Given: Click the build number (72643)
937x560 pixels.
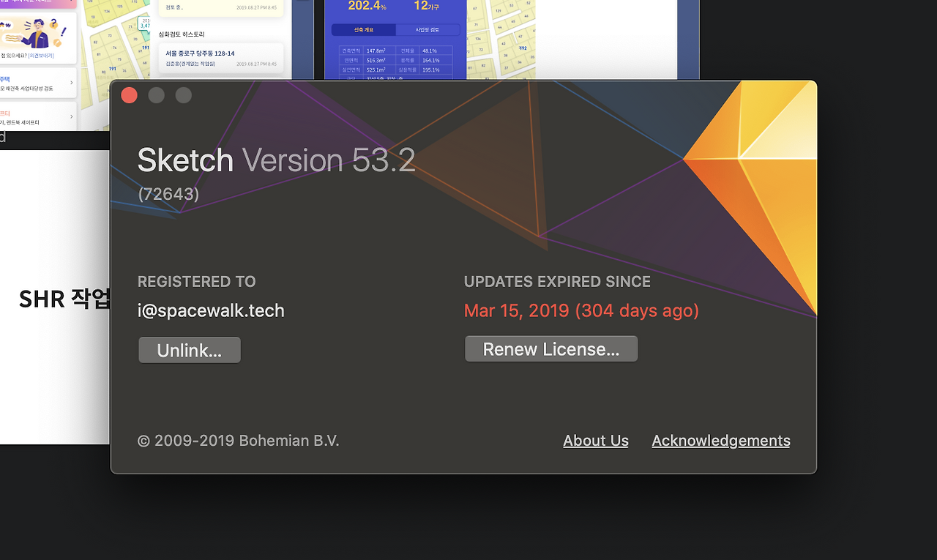Looking at the screenshot, I should [168, 193].
